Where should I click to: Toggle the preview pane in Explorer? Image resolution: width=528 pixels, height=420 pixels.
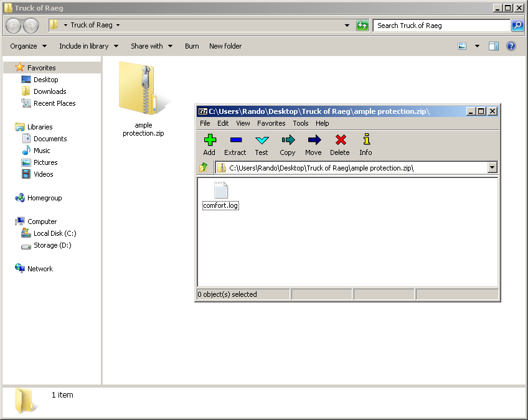click(x=494, y=46)
